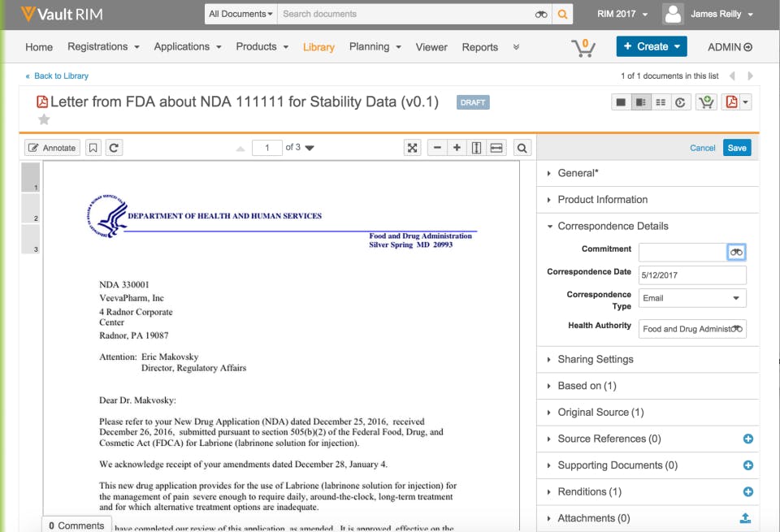Click the Annotate button

point(52,148)
